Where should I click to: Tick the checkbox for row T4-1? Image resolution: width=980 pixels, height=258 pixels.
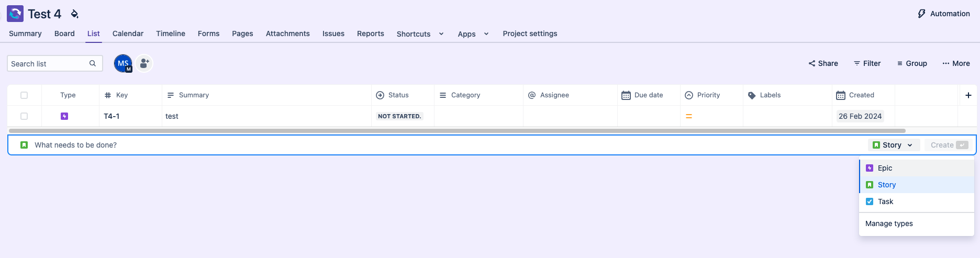pos(24,116)
